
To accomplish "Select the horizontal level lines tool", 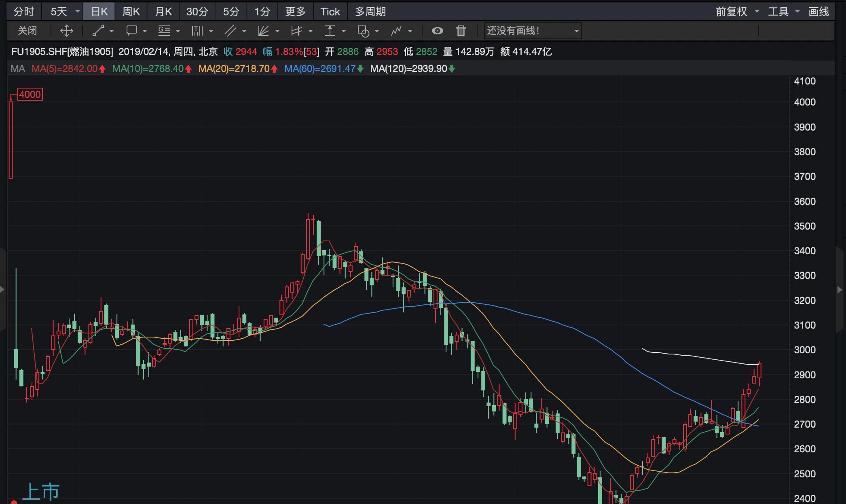I will 164,31.
